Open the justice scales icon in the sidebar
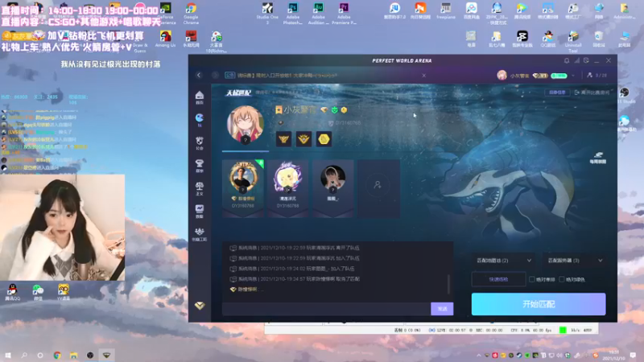The image size is (644, 362). (x=199, y=188)
